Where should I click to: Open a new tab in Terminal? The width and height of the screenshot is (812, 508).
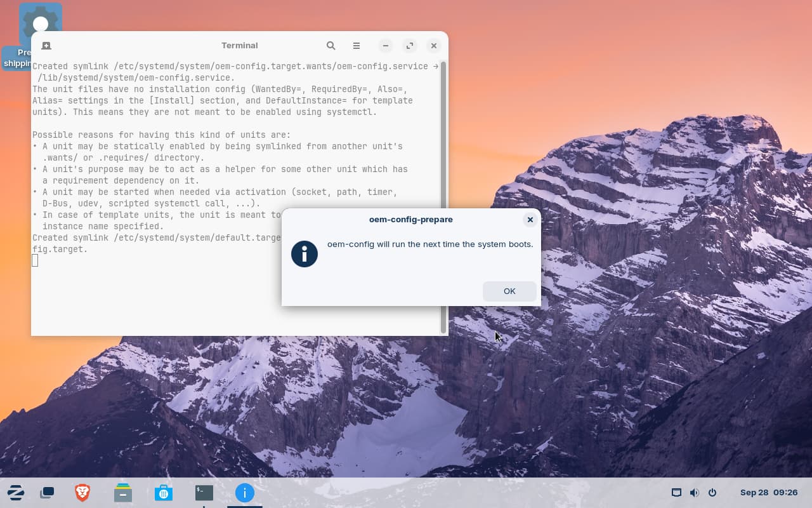[x=46, y=46]
